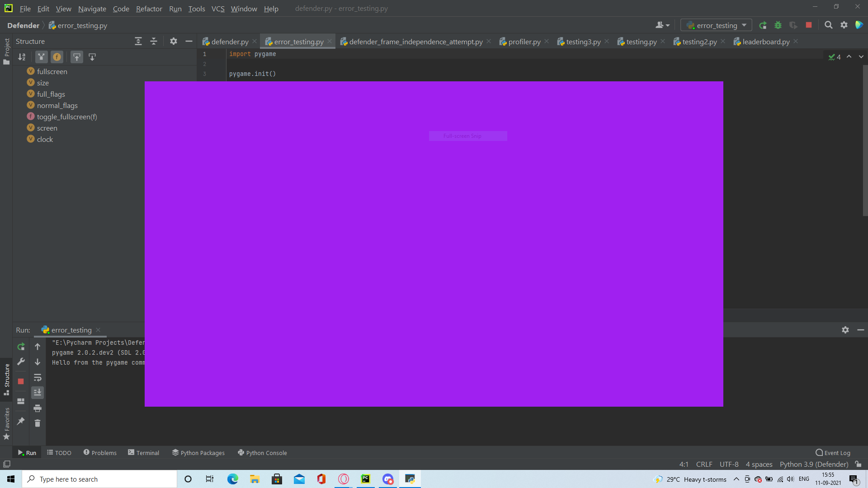The height and width of the screenshot is (488, 868).
Task: Open the Event Log
Action: (833, 453)
